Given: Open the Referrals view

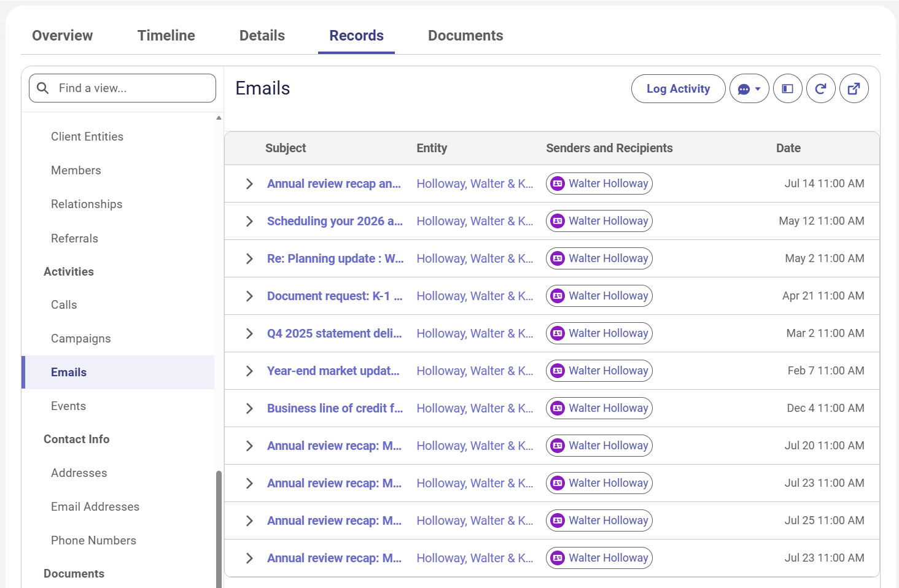Looking at the screenshot, I should (74, 239).
